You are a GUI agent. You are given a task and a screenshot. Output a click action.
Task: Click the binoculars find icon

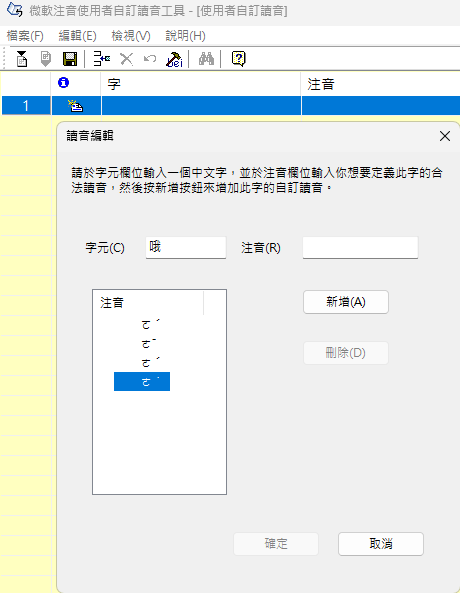click(x=207, y=59)
